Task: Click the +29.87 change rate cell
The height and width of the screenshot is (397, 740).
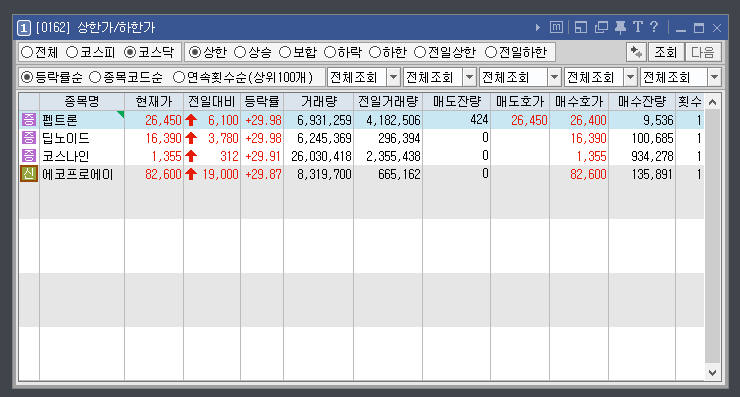Action: (263, 174)
